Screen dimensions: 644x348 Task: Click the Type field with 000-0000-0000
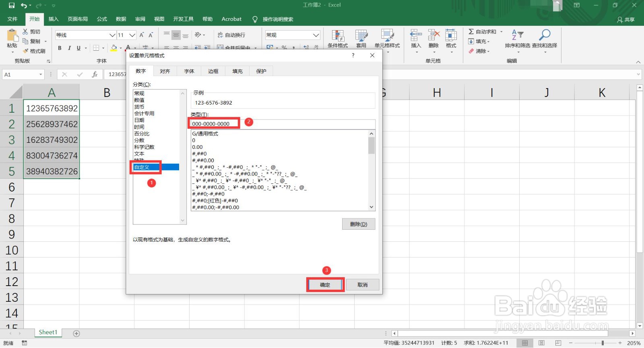click(x=283, y=124)
